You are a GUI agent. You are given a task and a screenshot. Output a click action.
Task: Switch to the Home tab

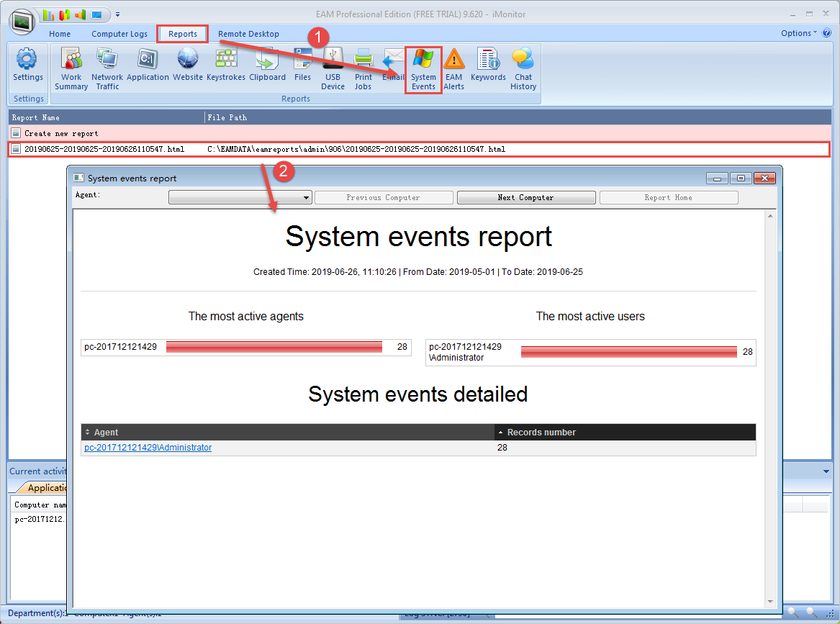pyautogui.click(x=60, y=34)
